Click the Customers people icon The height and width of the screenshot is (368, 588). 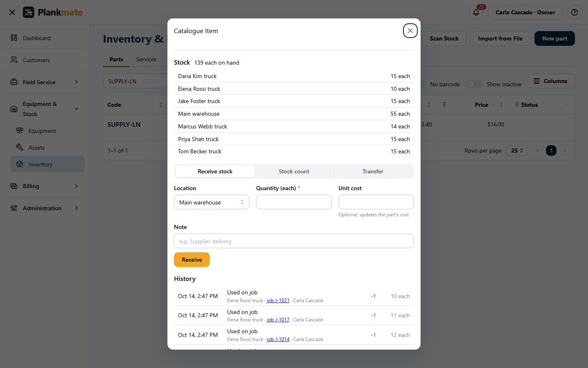pos(14,60)
